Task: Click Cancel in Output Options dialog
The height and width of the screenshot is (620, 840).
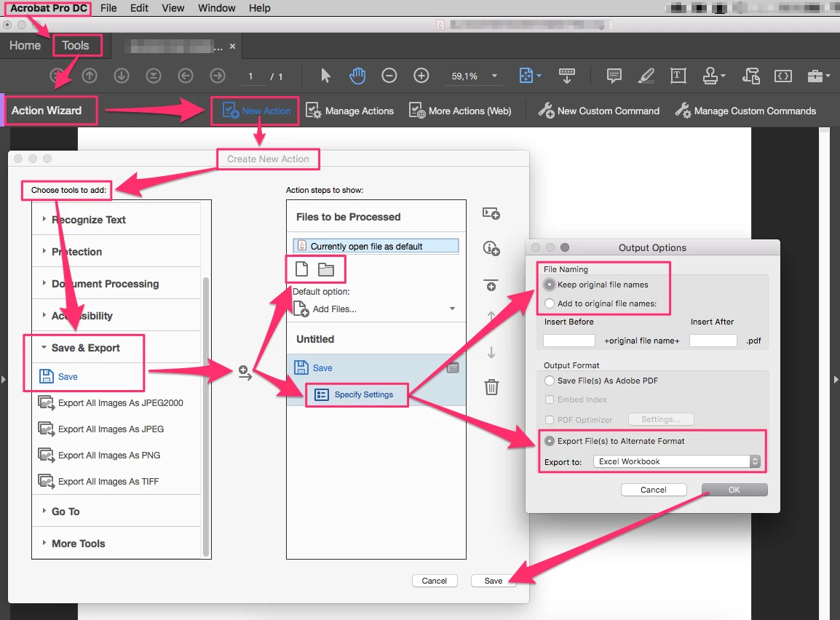Action: [654, 490]
